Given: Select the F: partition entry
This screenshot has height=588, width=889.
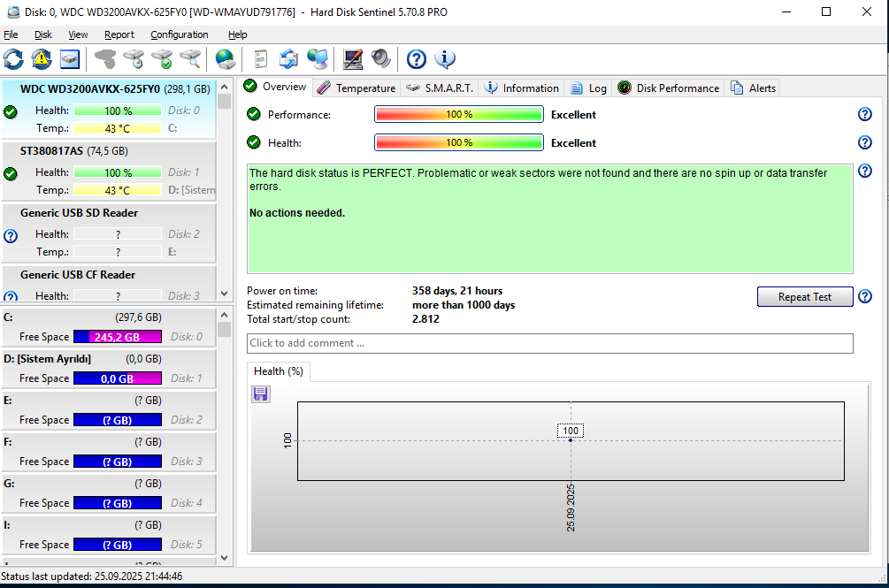Looking at the screenshot, I should tap(108, 452).
